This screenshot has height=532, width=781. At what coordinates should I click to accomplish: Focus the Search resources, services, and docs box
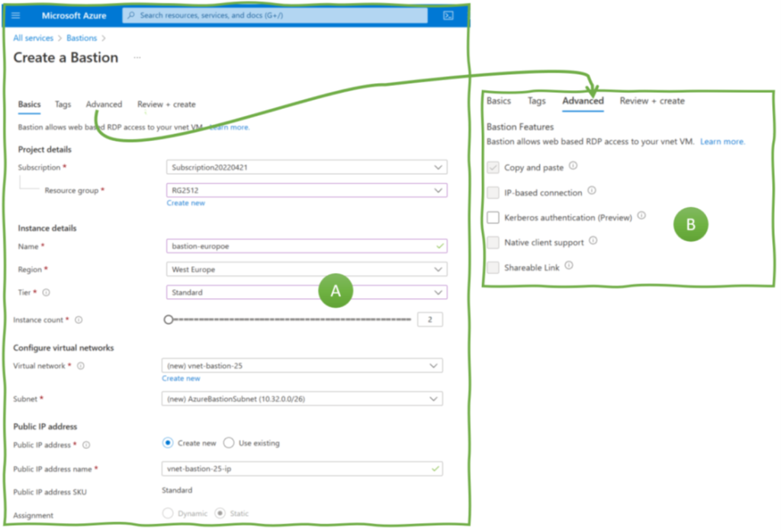275,15
